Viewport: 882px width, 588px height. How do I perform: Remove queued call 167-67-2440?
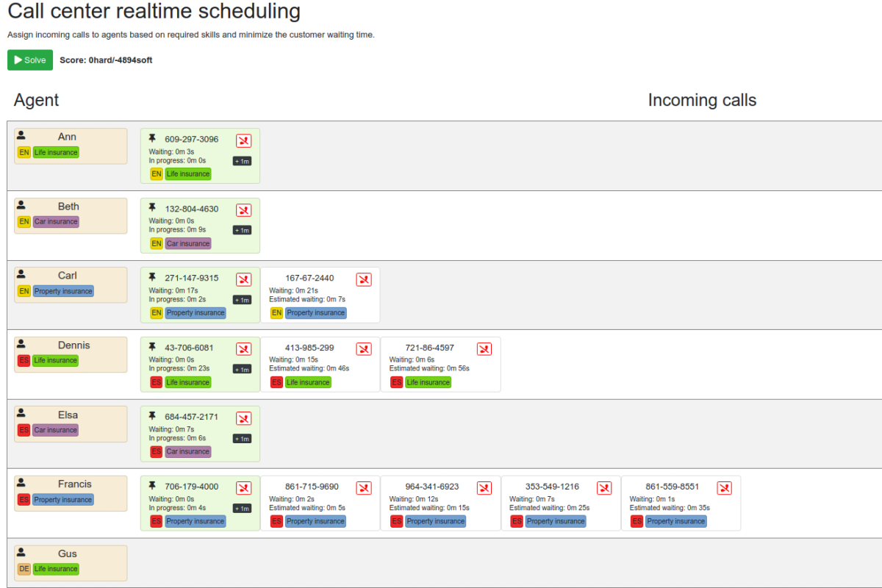[x=364, y=279]
